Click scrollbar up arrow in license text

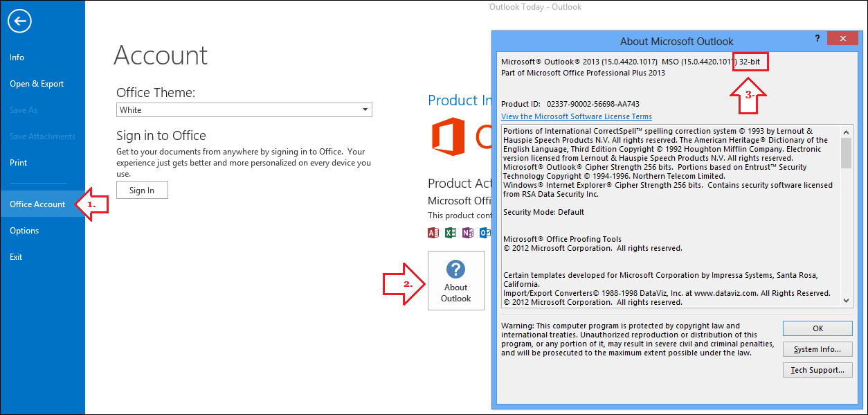click(x=846, y=131)
